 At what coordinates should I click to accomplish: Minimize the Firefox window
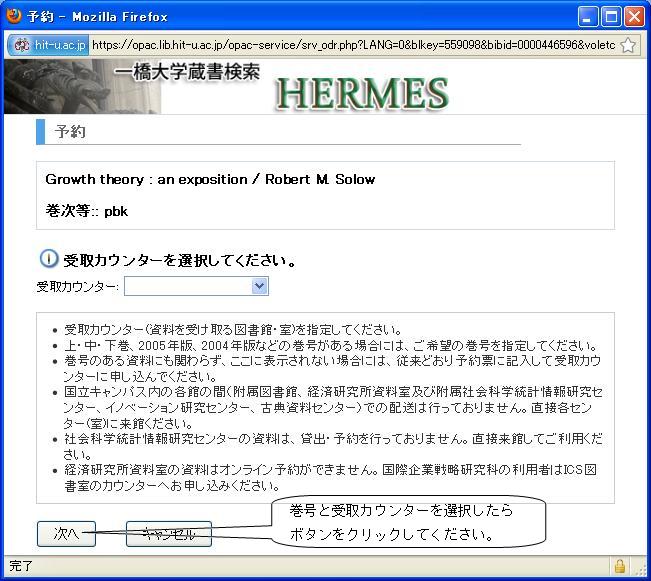pos(587,17)
